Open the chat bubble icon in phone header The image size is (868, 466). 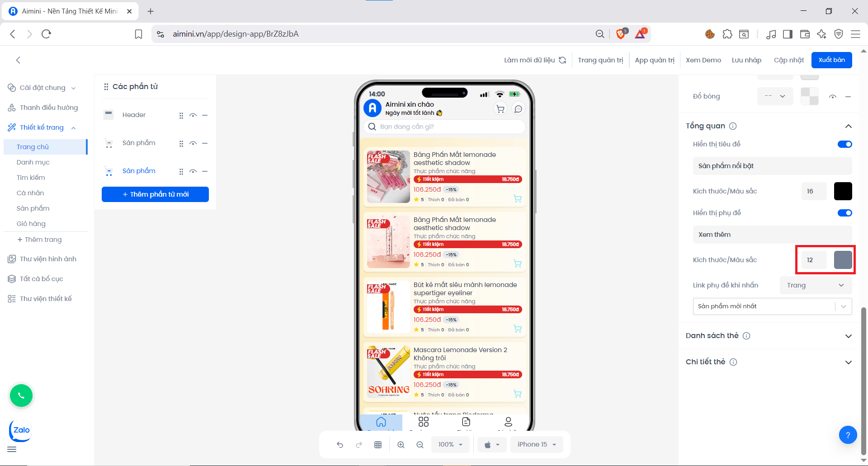519,109
